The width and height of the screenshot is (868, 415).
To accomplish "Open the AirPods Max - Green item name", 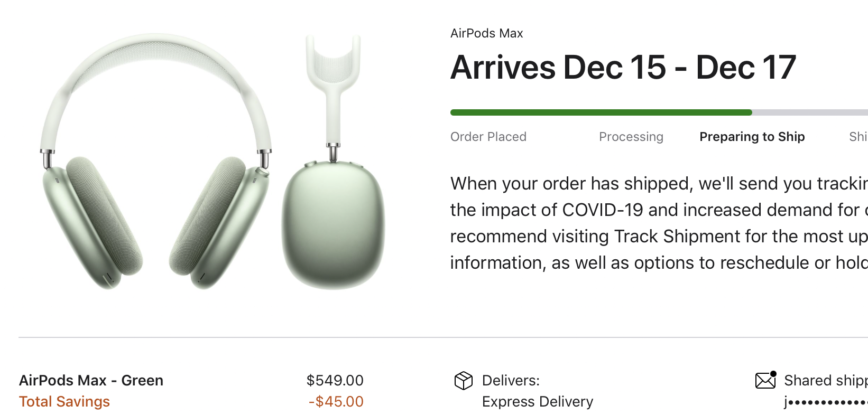I will [x=91, y=380].
